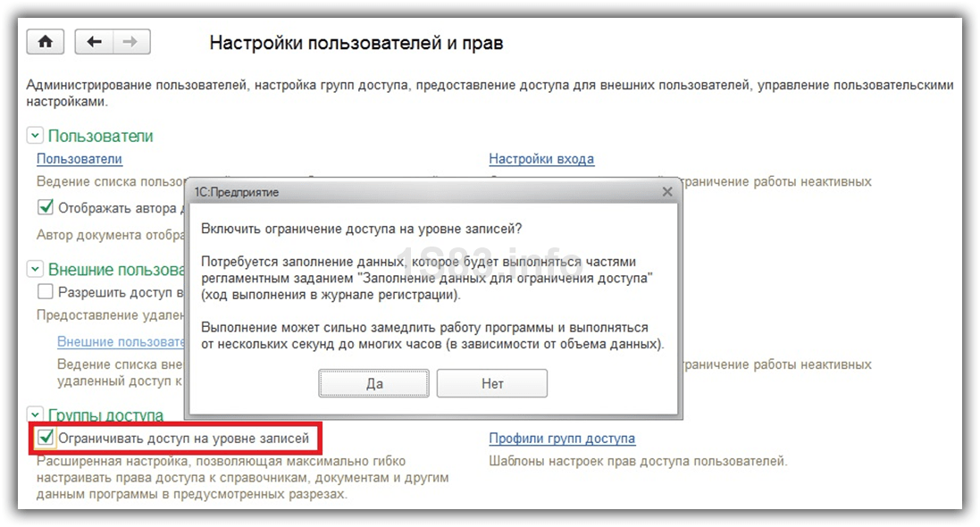
Task: Open the Профили групп доступа link
Action: [x=562, y=439]
